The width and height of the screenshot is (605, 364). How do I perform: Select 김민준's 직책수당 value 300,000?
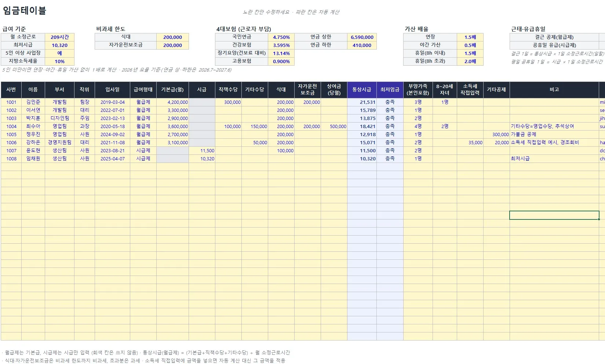tap(228, 102)
